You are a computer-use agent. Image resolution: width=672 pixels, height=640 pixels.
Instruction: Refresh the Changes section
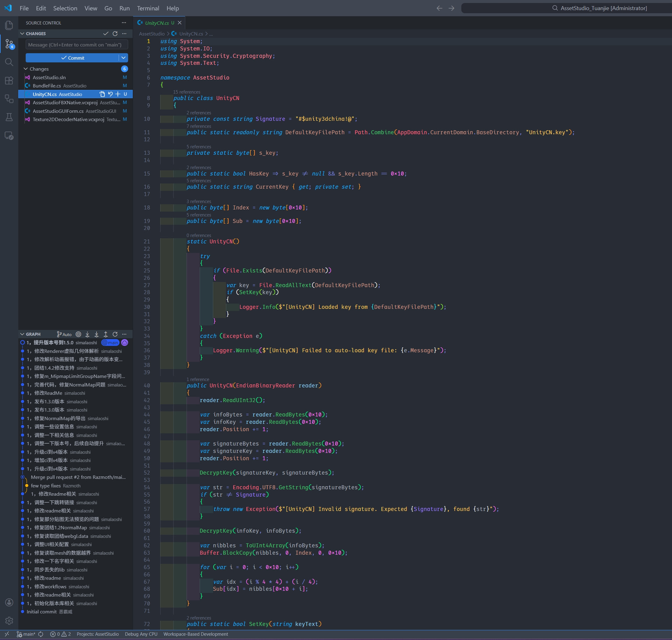click(x=115, y=34)
